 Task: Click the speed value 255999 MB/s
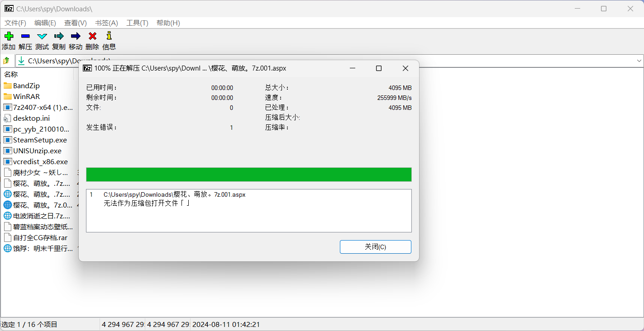(394, 98)
